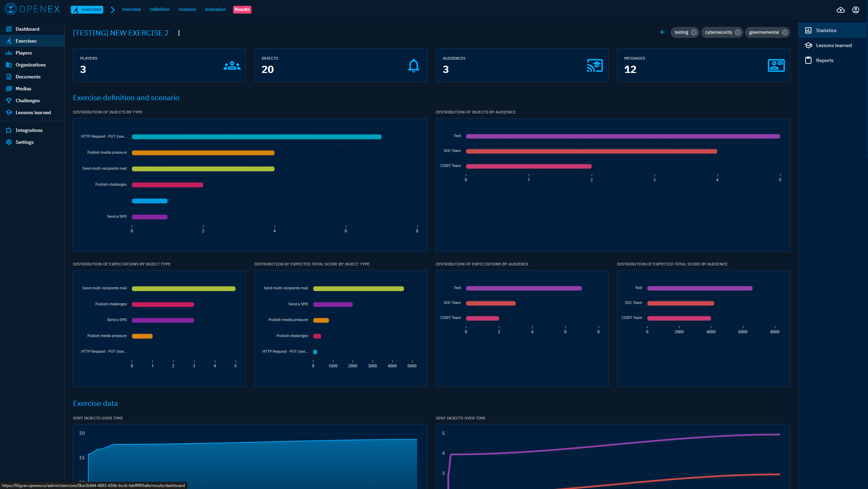Open exercise three-dot options menu
Viewport: 868px width, 489px height.
(x=179, y=33)
